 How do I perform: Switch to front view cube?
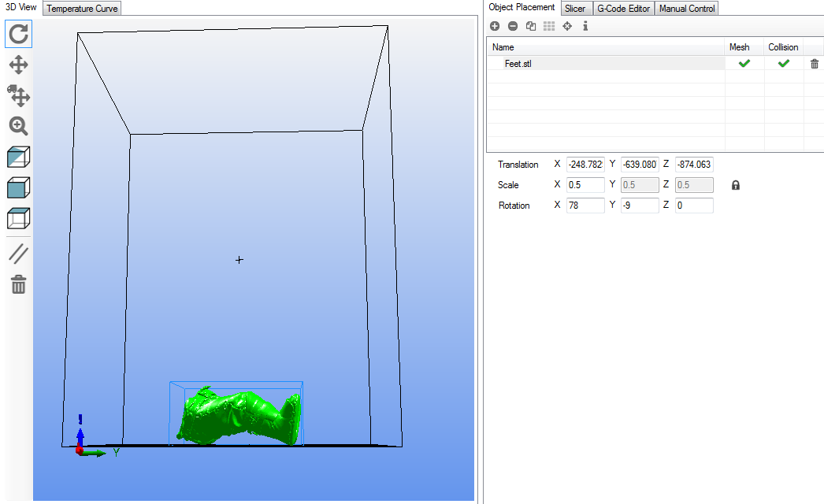coord(19,187)
